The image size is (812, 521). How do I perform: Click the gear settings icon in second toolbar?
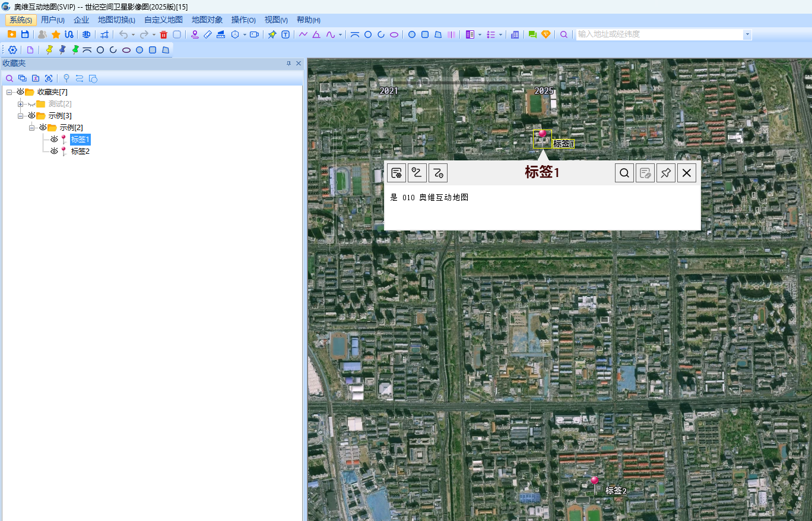[12, 50]
